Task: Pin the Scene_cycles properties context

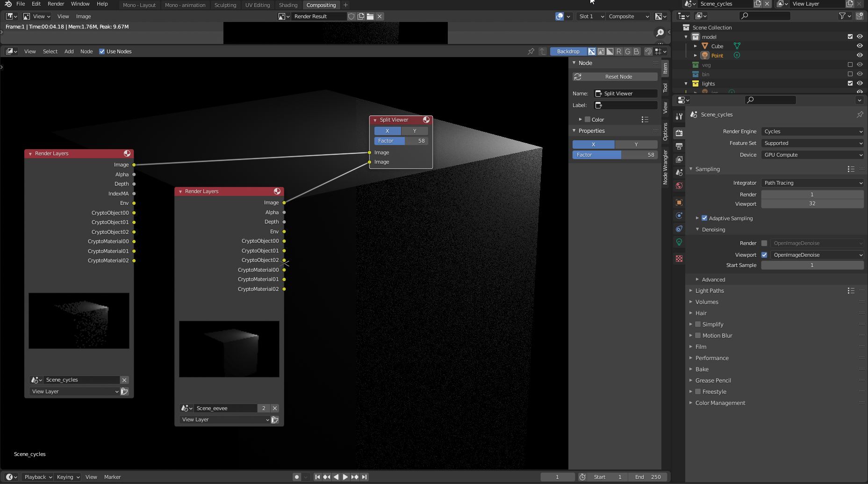Action: (860, 115)
